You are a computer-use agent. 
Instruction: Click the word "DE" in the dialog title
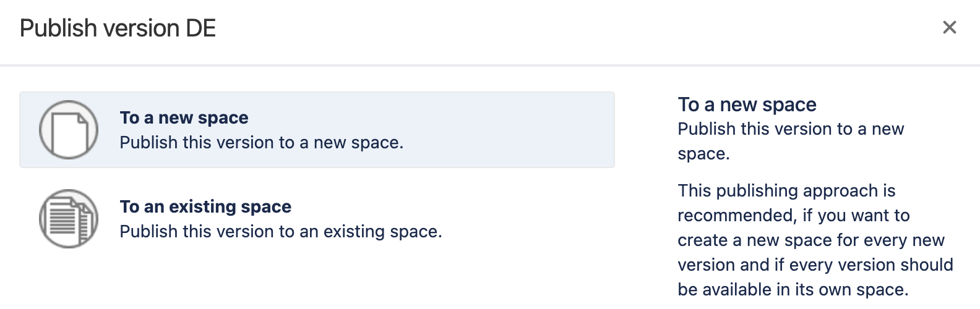200,28
